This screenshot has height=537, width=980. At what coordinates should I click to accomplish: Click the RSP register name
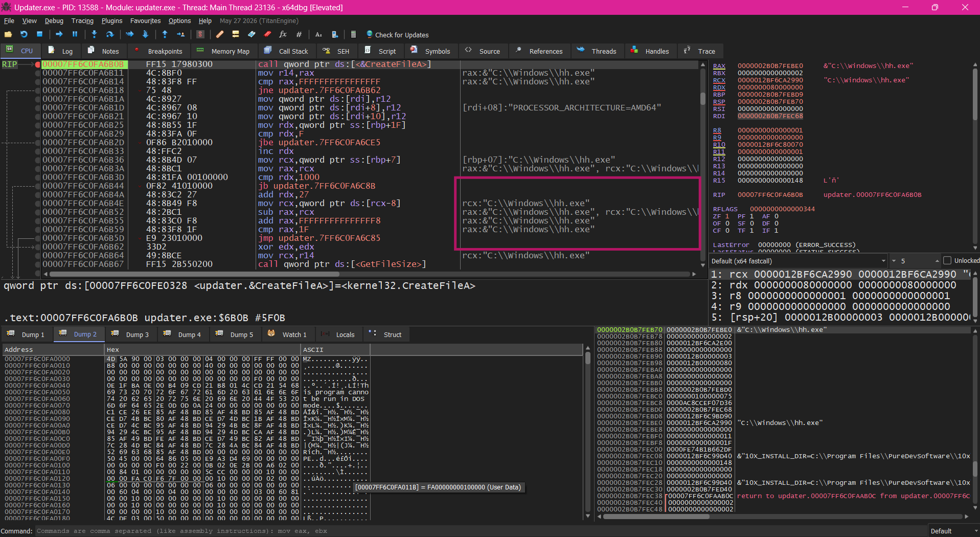[x=719, y=102]
